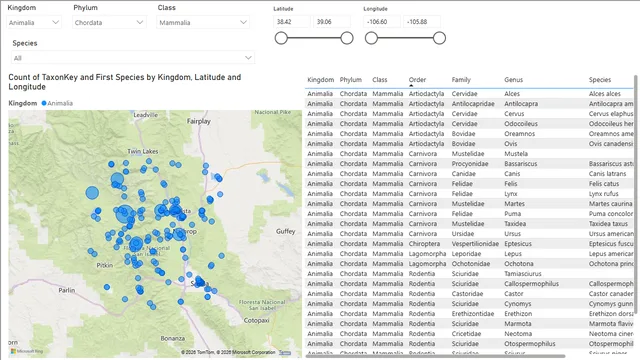The image size is (640, 360).
Task: Click the Cotopaxi label on the map
Action: pos(256,320)
